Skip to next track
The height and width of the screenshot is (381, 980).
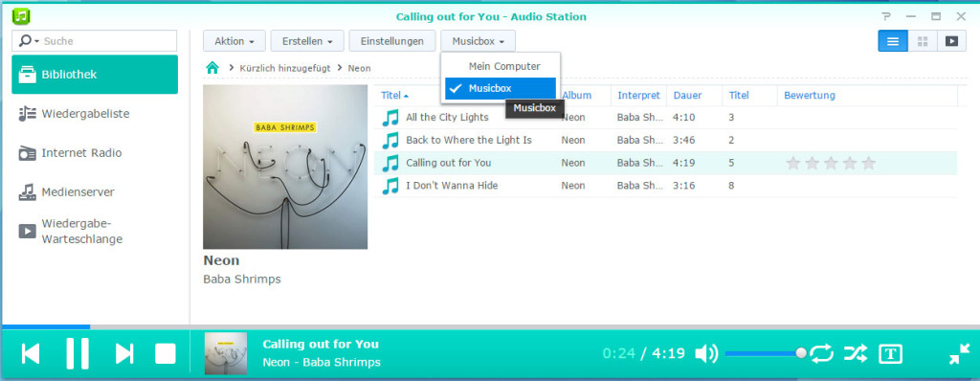pyautogui.click(x=124, y=354)
